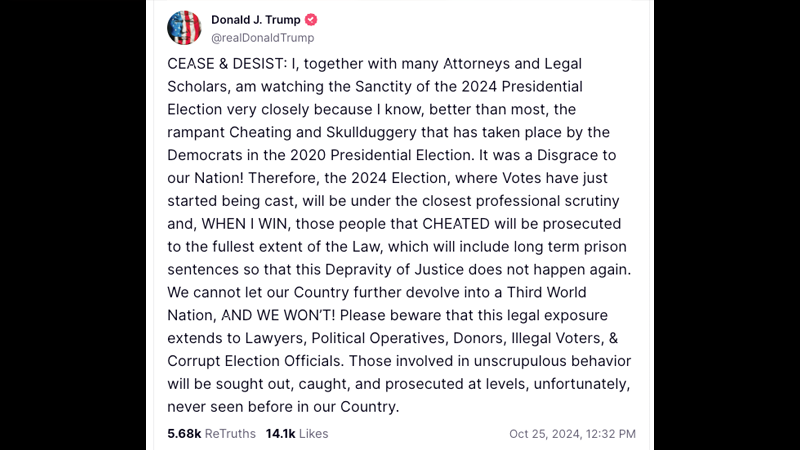This screenshot has width=800, height=450.
Task: Click the phrase Illegal Voters
Action: (556, 338)
